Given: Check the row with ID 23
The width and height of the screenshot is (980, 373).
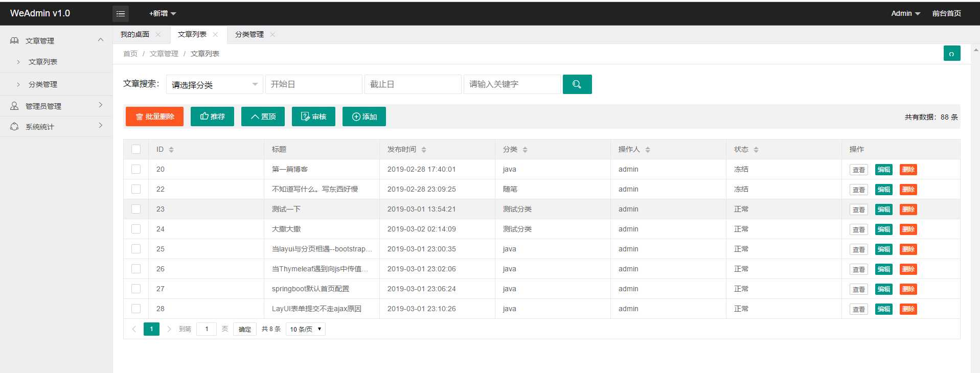Looking at the screenshot, I should coord(136,209).
